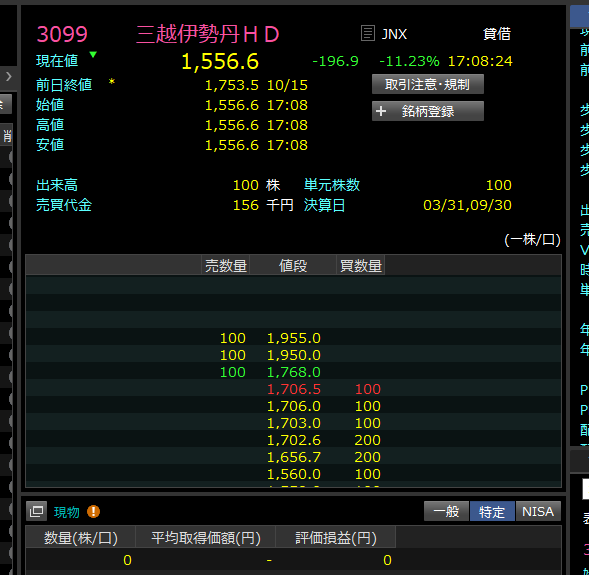Screen dimensions: 589x575
Task: Click the orange warning icon beside 現物
Action: click(93, 511)
